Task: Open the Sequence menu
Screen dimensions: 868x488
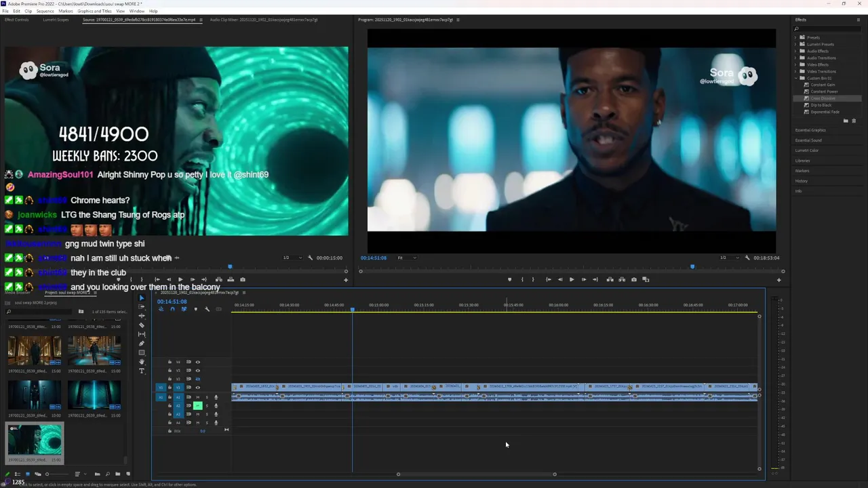Action: click(45, 11)
